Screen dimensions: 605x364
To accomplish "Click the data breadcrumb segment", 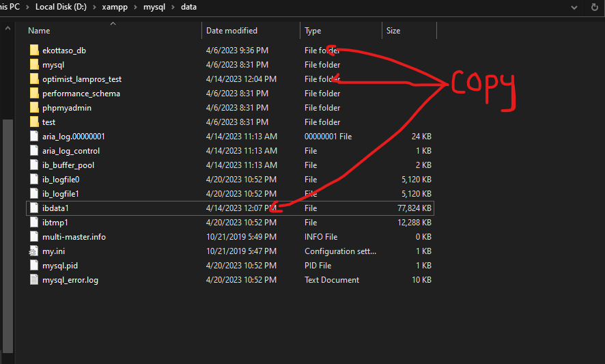I will 188,7.
